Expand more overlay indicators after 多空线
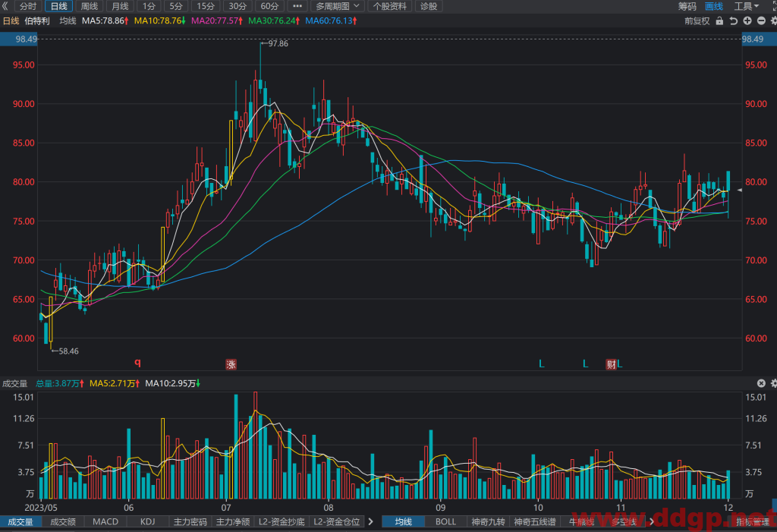 coord(651,521)
